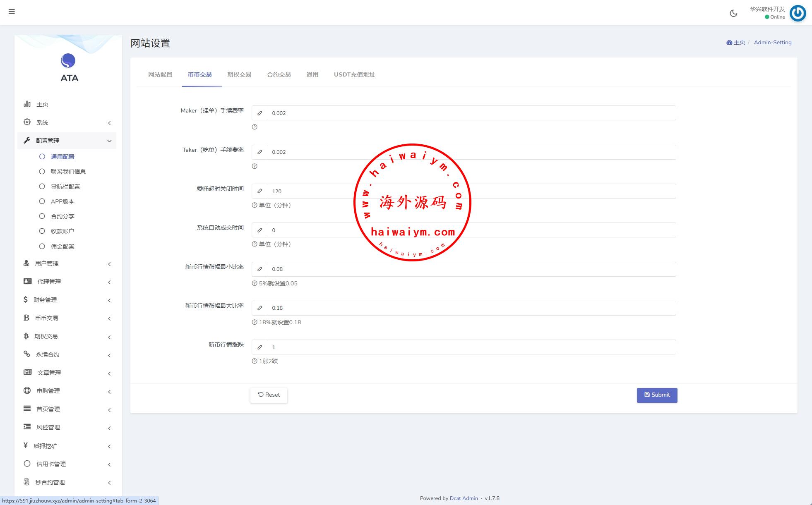Image resolution: width=812 pixels, height=505 pixels.
Task: Click the pencil icon next to Maker fee rate
Action: point(260,113)
